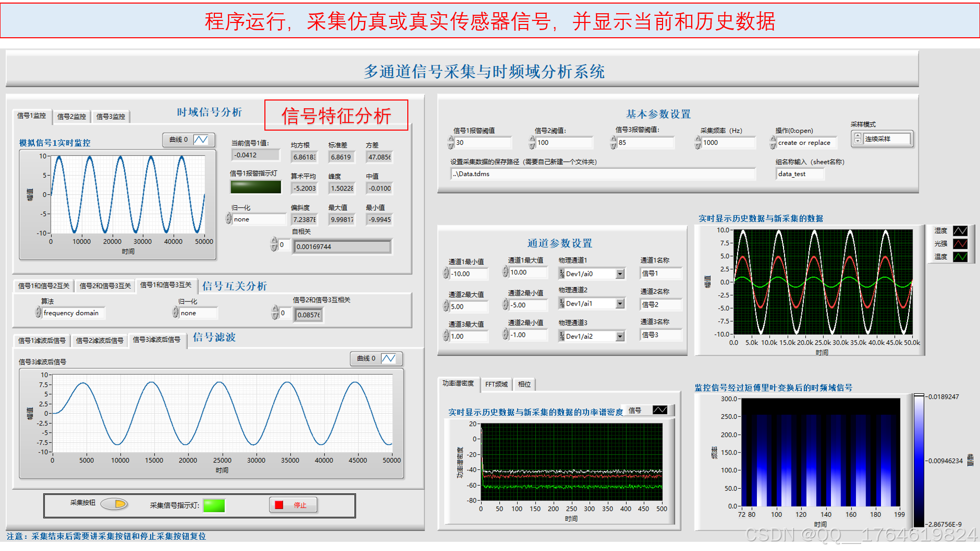
Task: Switch to the 信号2监控 tab
Action: (71, 116)
